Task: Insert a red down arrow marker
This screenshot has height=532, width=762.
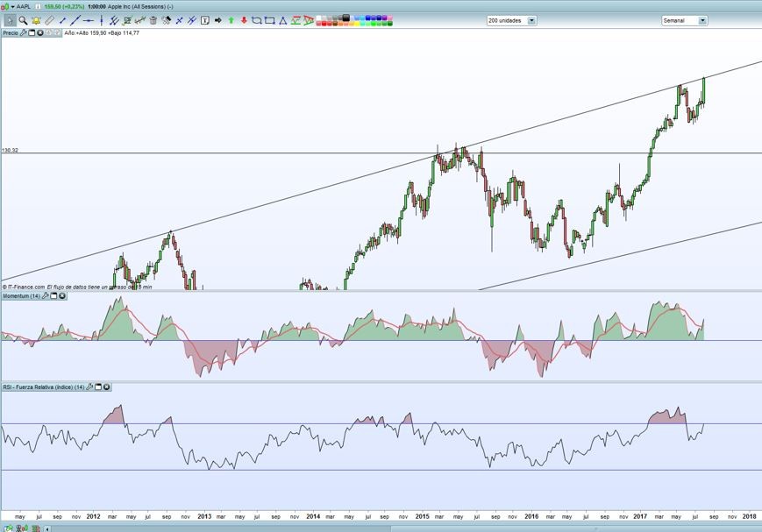Action: [244, 20]
